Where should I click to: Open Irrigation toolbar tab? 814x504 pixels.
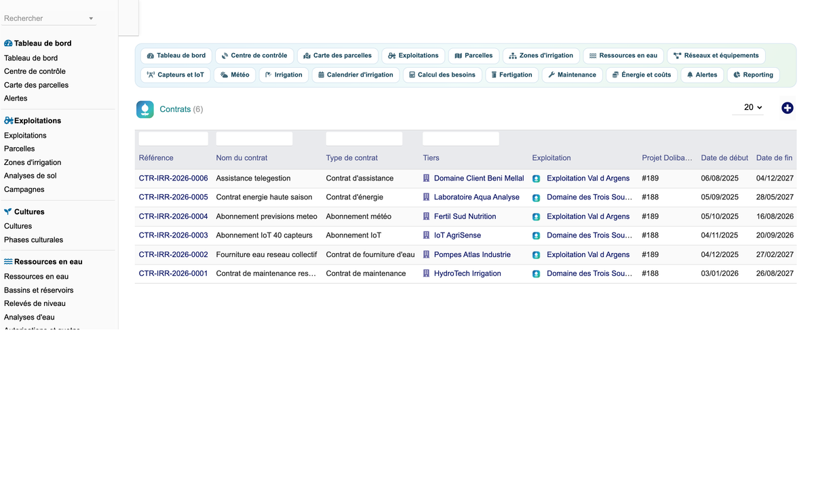pyautogui.click(x=284, y=75)
